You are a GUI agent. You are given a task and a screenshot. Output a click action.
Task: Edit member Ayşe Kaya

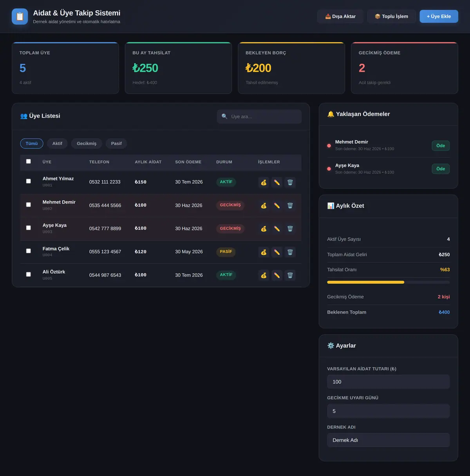(277, 229)
